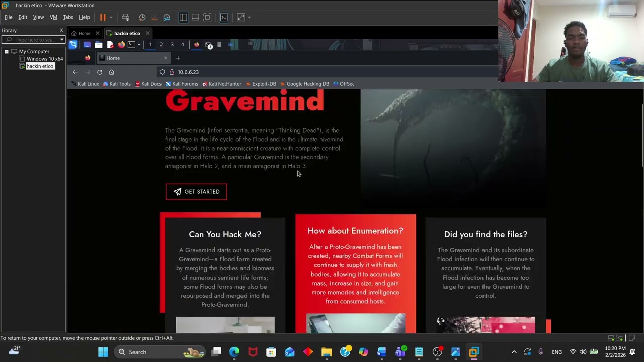
Task: Open the Kali applications dragon menu
Action: pos(73,45)
